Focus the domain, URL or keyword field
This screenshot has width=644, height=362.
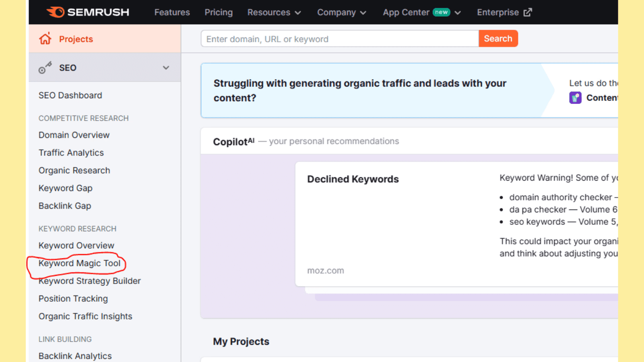[339, 39]
